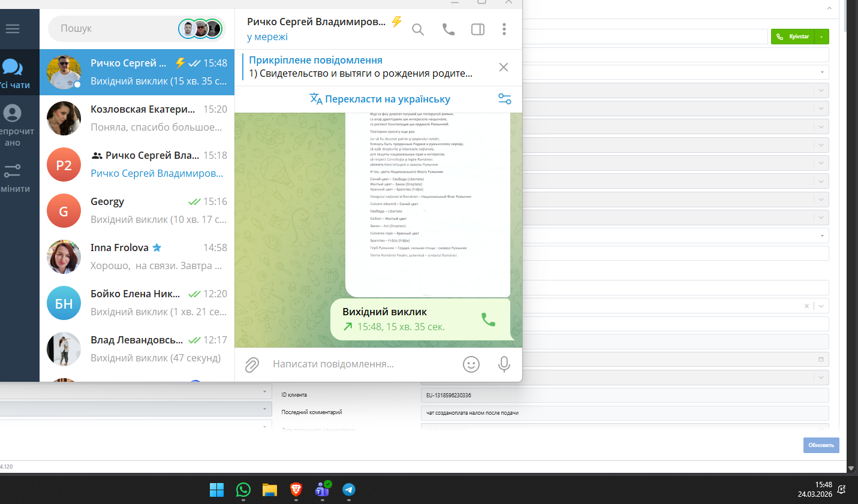Open the CRM date field calendar icon

click(x=821, y=360)
